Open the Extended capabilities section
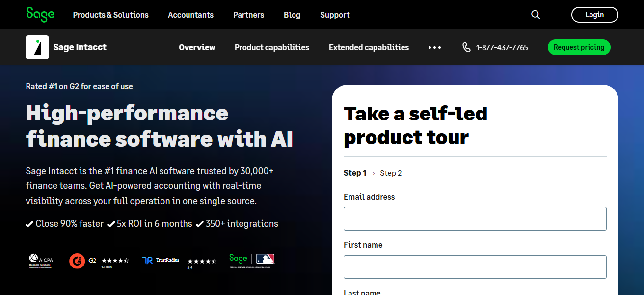Viewport: 644px width, 295px height. pyautogui.click(x=369, y=47)
